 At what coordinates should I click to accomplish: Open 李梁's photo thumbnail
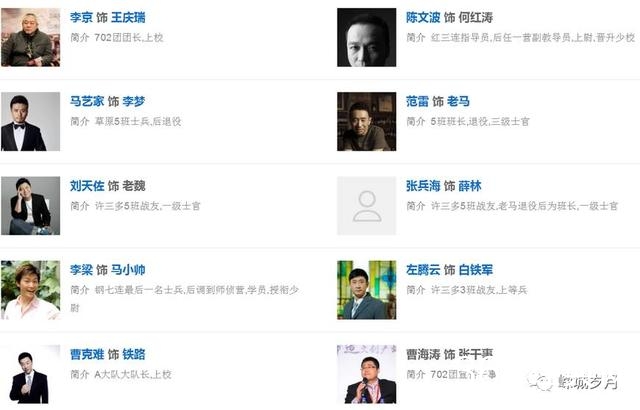(30, 290)
